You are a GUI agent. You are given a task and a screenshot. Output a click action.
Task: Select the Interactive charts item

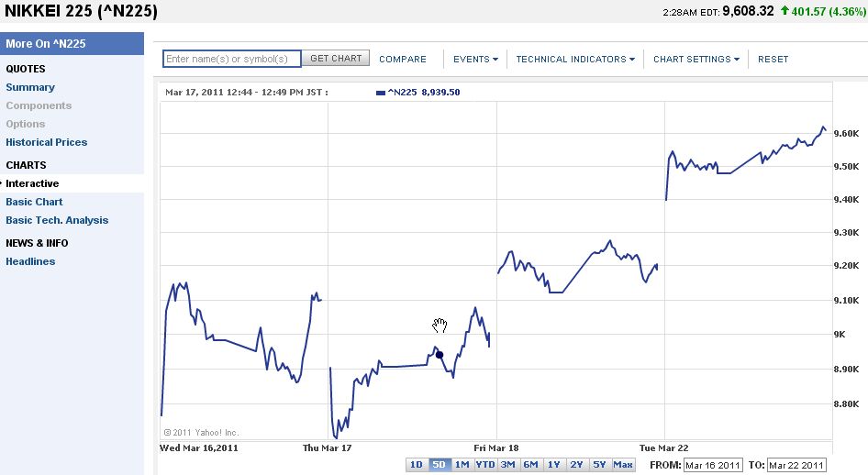(32, 183)
